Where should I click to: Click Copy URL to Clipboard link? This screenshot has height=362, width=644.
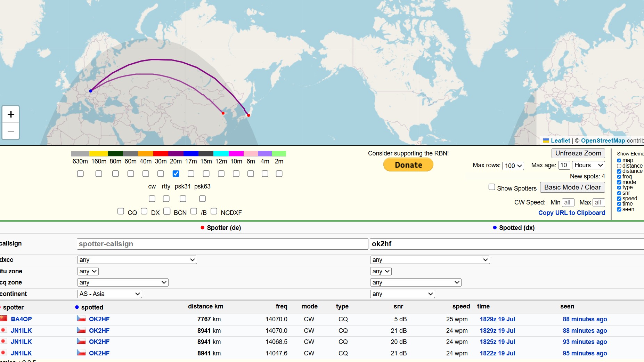pos(572,213)
